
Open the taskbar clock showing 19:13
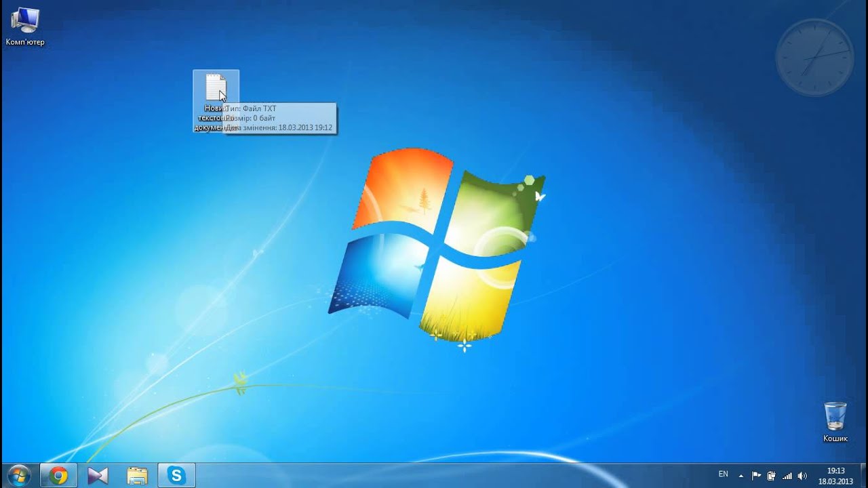pyautogui.click(x=835, y=476)
